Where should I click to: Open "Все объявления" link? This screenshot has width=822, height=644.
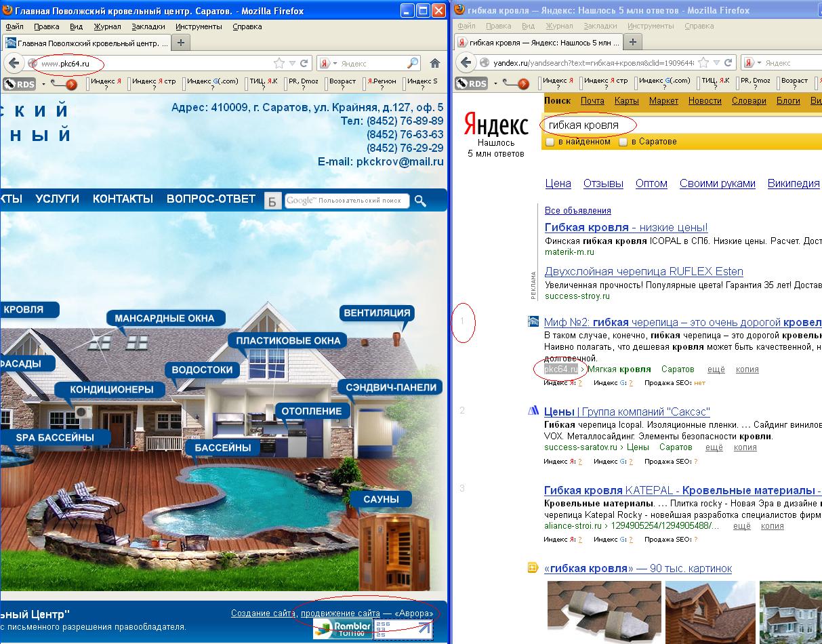[577, 211]
